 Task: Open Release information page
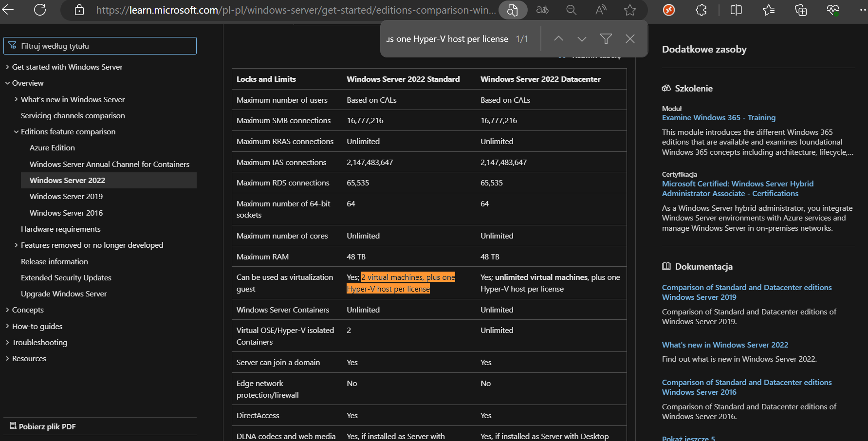55,262
